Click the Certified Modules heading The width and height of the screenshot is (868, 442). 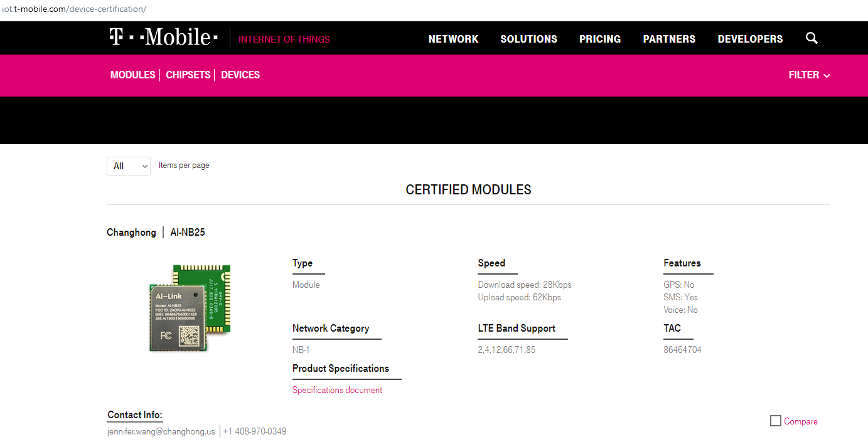(468, 189)
